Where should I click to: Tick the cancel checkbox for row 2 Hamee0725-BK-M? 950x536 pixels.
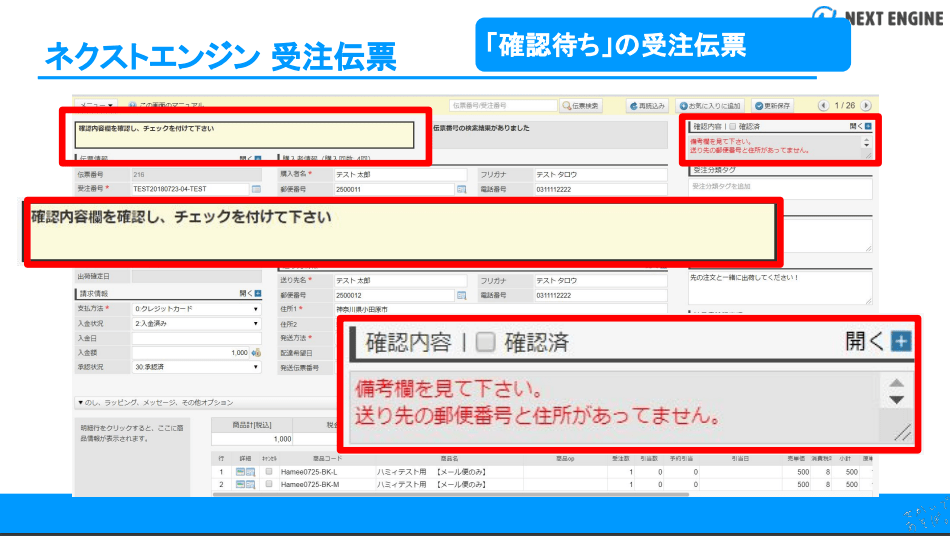tap(269, 484)
